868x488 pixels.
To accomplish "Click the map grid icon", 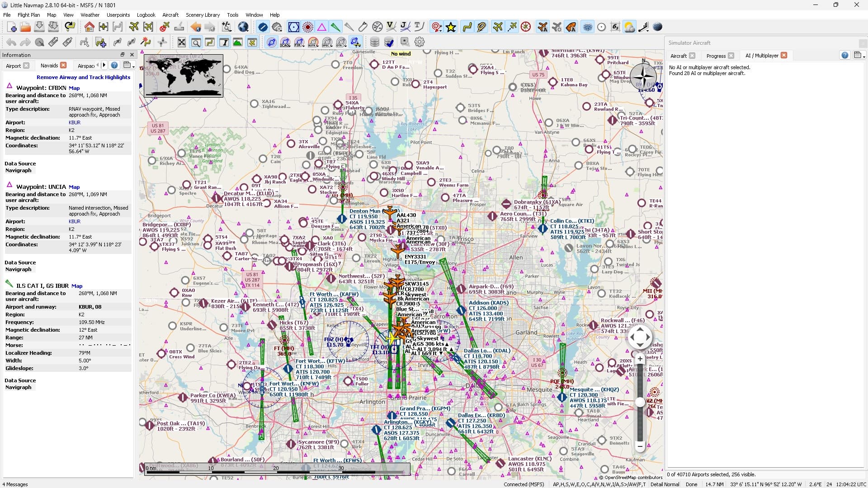I will coord(587,27).
